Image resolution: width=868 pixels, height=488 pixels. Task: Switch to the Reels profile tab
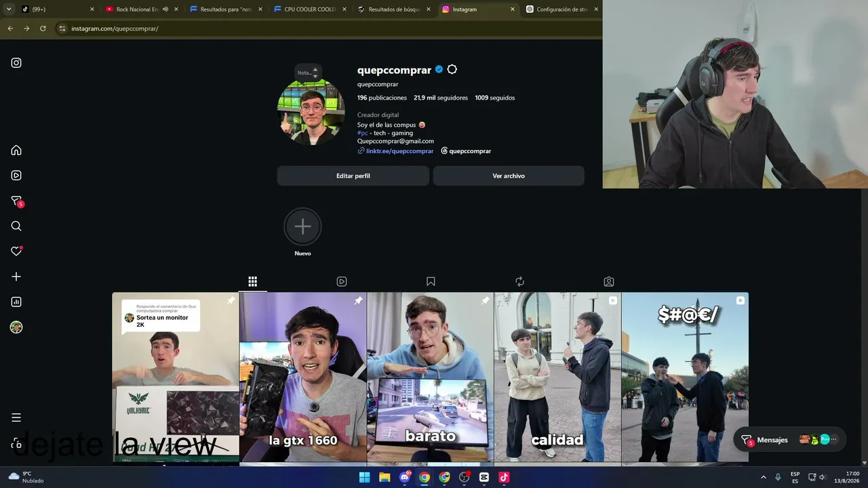click(x=342, y=281)
